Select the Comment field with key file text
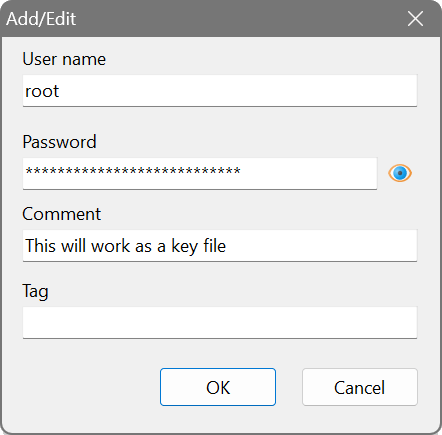This screenshot has width=442, height=435. [220, 246]
